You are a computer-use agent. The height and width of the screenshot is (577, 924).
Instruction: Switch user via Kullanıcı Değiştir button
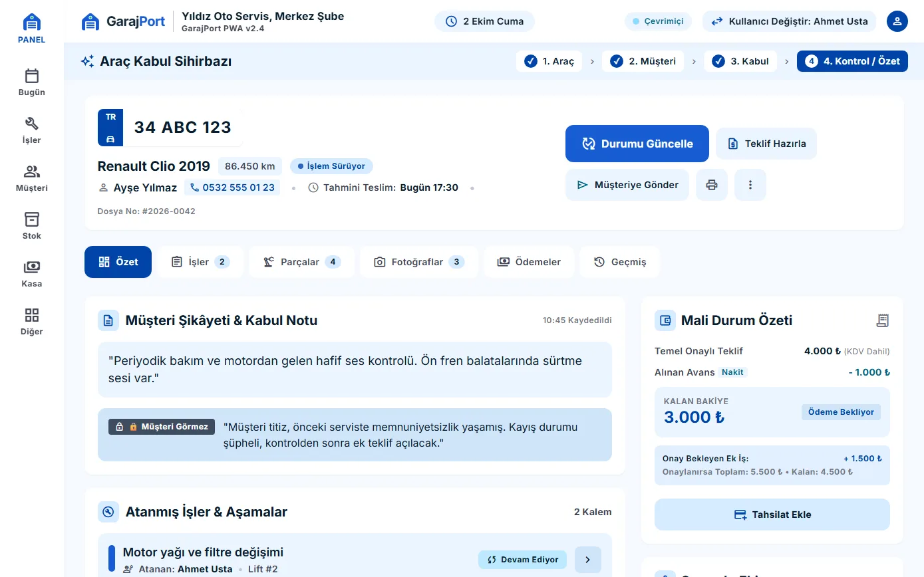(x=790, y=21)
